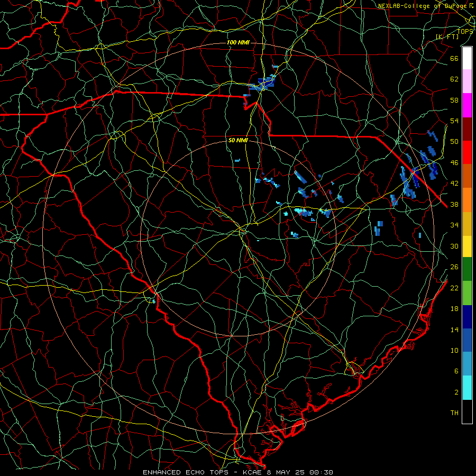Click the legend value 66
This screenshot has width=476, height=476.
[454, 58]
